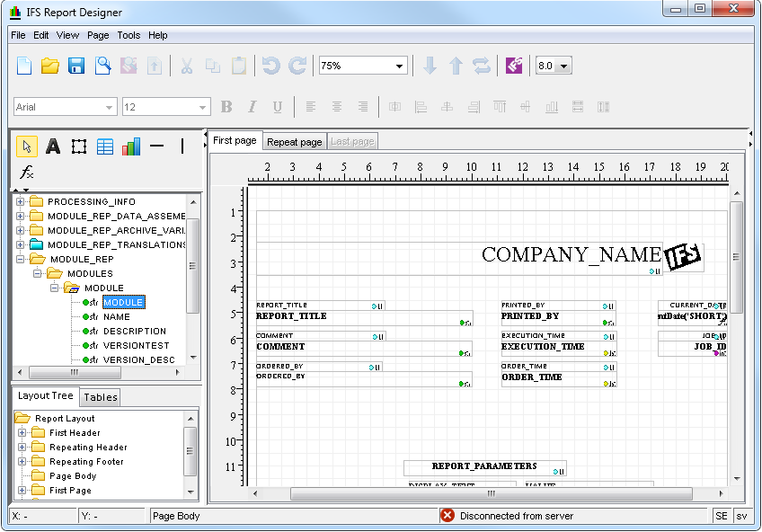
Task: Select the horizontal line tool
Action: [157, 146]
